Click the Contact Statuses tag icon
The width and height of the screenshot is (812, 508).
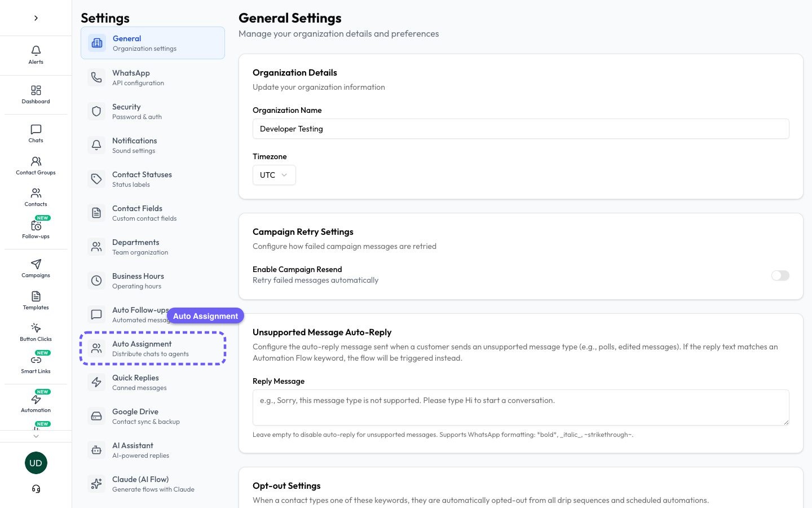point(96,179)
